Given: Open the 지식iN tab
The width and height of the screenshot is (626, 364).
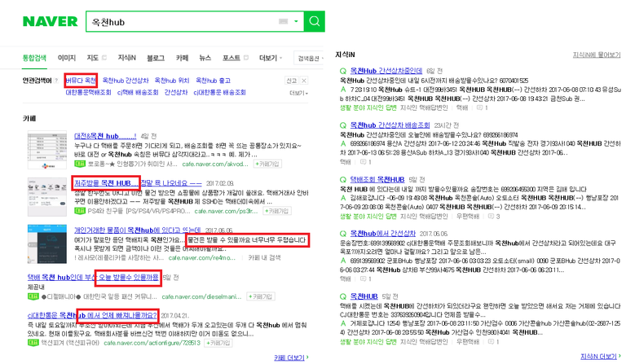Looking at the screenshot, I should tap(126, 58).
